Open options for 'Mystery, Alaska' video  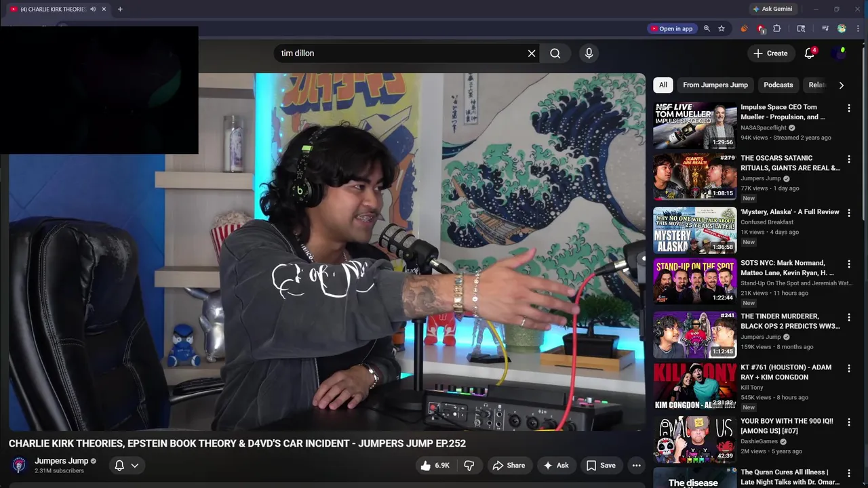(848, 213)
